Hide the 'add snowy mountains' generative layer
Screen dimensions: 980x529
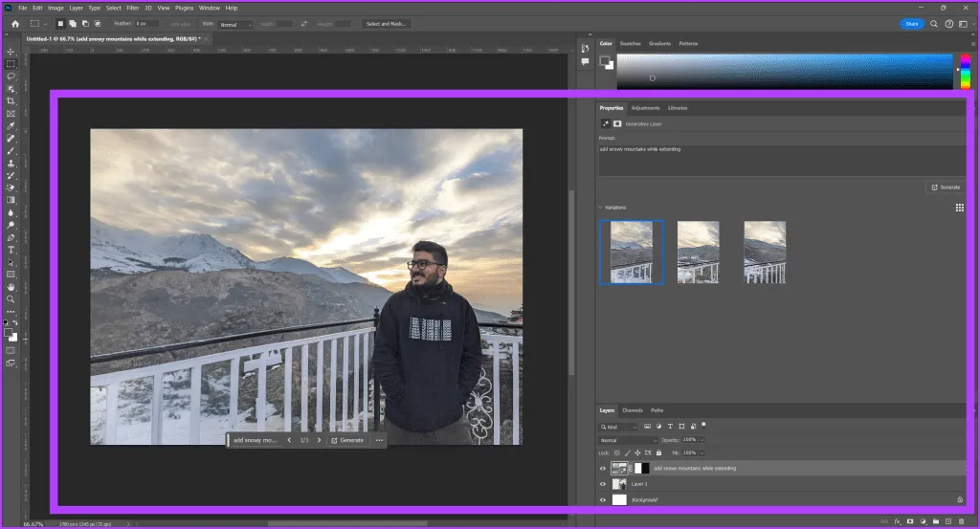click(x=603, y=468)
